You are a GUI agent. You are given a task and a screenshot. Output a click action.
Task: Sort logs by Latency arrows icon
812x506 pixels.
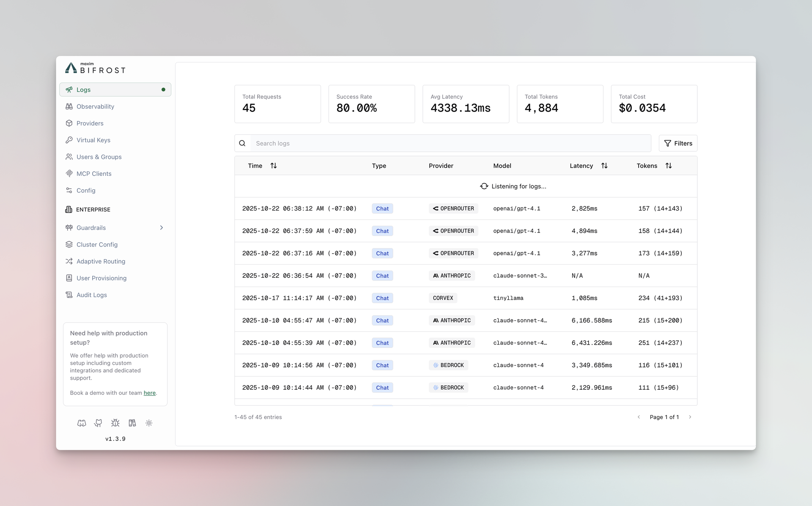pos(604,166)
